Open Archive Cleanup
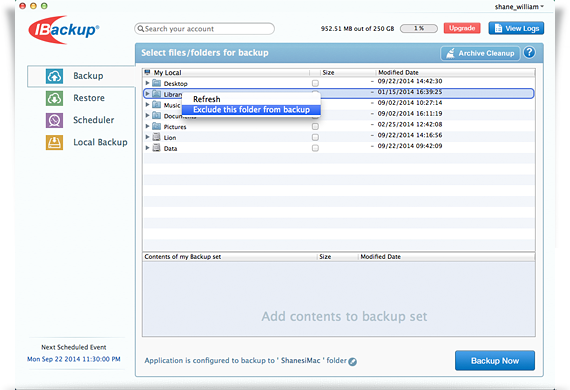This screenshot has height=390, width=570. (480, 53)
